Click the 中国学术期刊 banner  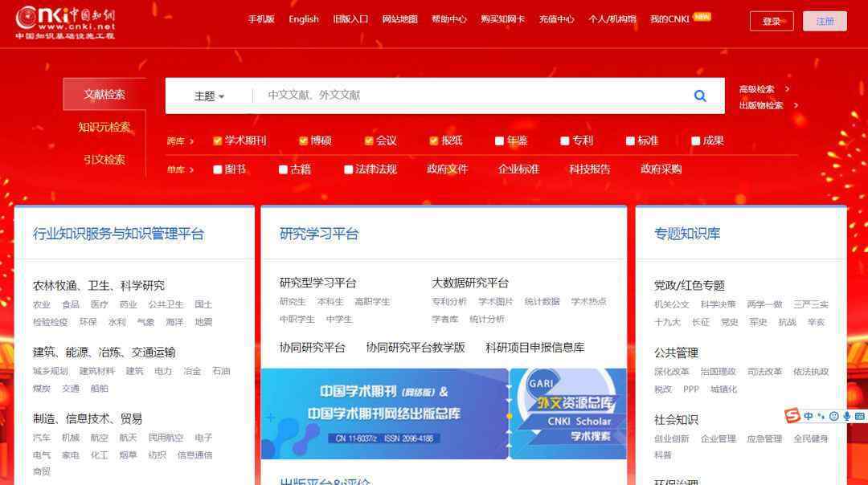click(385, 414)
